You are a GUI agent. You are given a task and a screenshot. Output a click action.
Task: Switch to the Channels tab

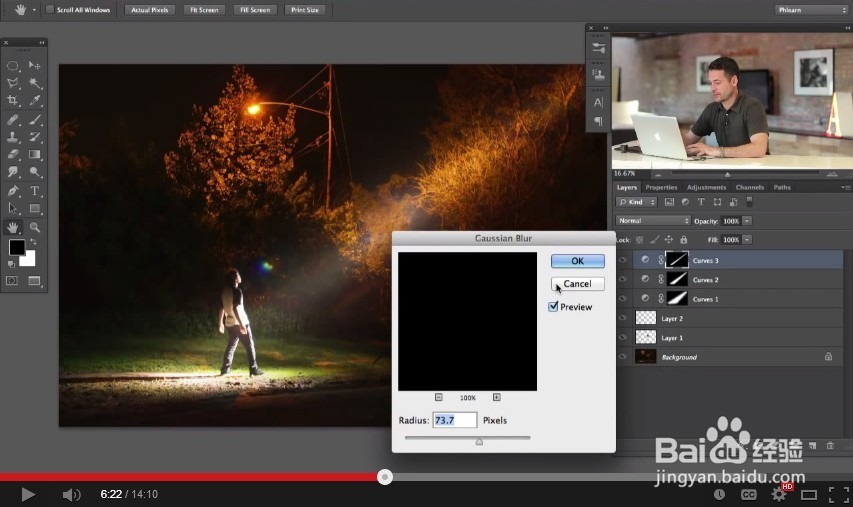click(x=750, y=187)
